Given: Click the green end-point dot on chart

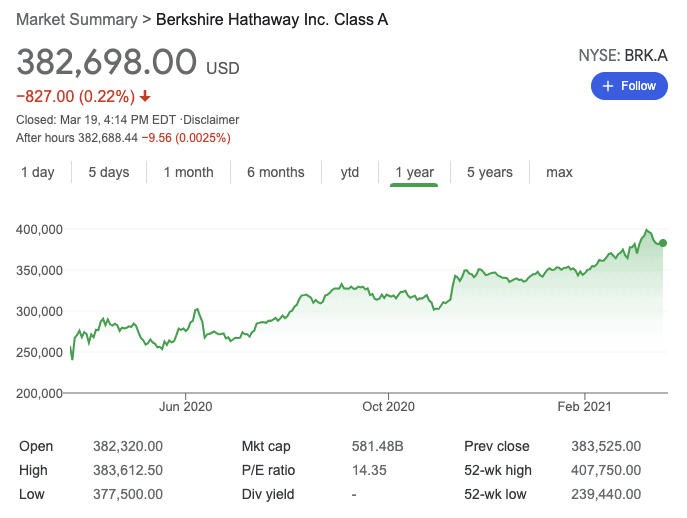Looking at the screenshot, I should tap(663, 243).
